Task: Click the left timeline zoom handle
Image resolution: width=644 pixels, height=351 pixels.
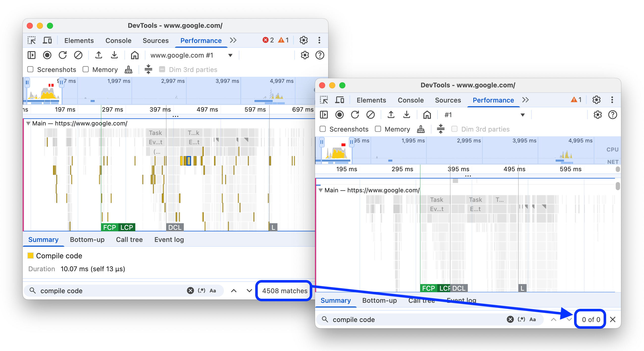Action: coord(27,83)
